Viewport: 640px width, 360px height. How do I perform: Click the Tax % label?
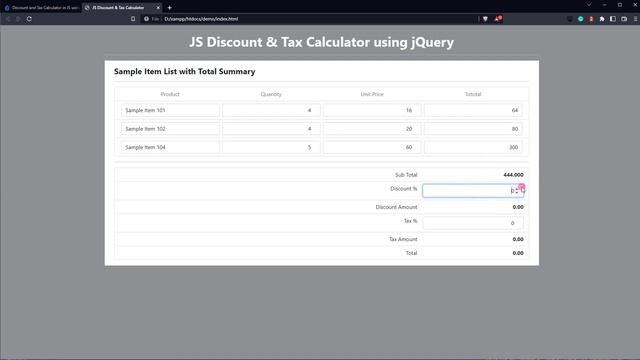tap(411, 221)
